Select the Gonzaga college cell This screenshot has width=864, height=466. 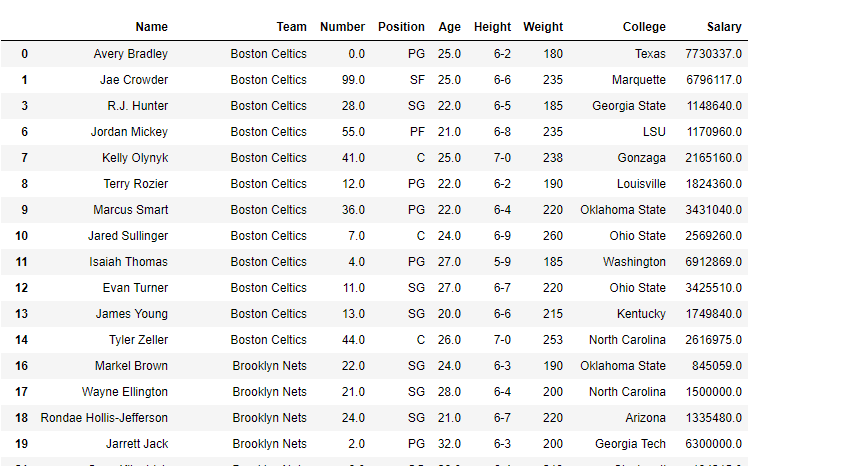coord(641,158)
